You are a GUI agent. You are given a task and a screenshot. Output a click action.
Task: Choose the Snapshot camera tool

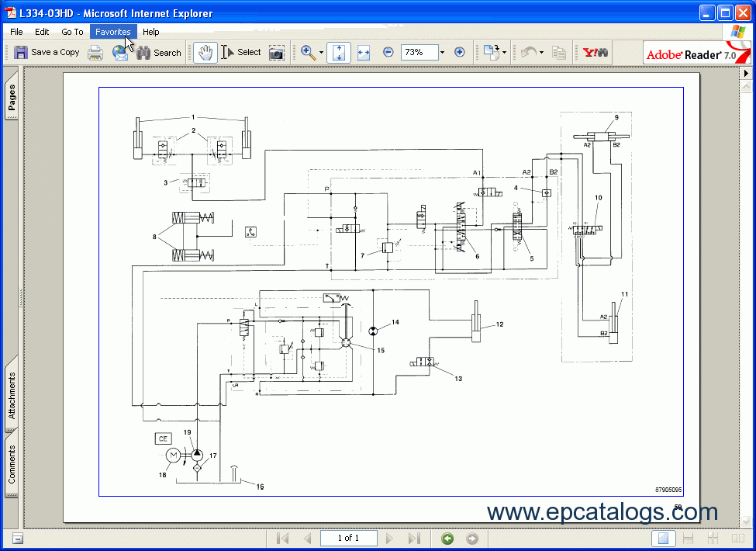276,52
